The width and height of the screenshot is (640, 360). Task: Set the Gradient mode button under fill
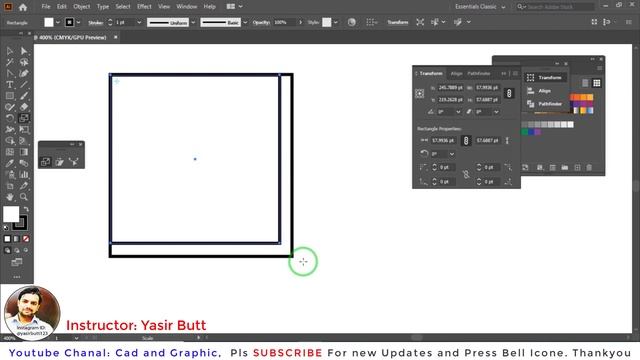17,239
